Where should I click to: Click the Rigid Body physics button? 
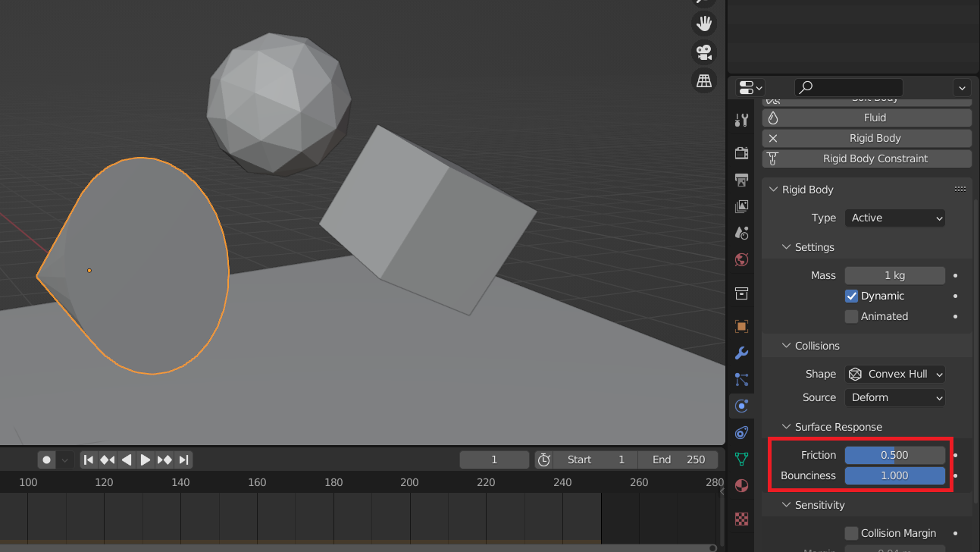866,138
